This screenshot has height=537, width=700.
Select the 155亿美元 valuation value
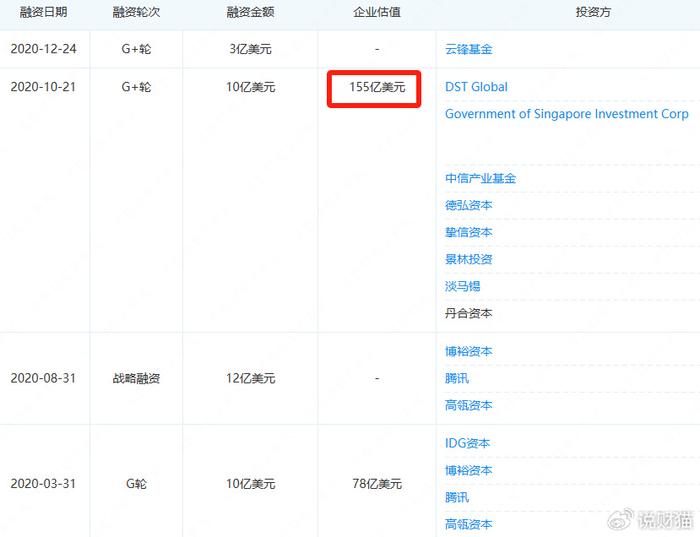(377, 87)
